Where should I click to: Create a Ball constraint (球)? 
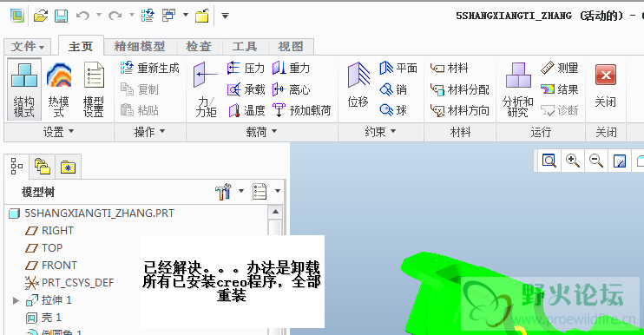pos(393,110)
